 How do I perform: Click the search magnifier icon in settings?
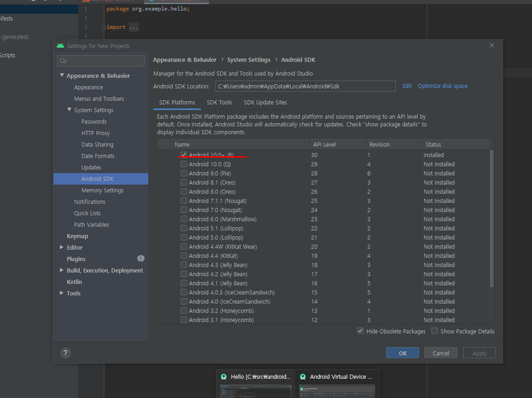63,61
